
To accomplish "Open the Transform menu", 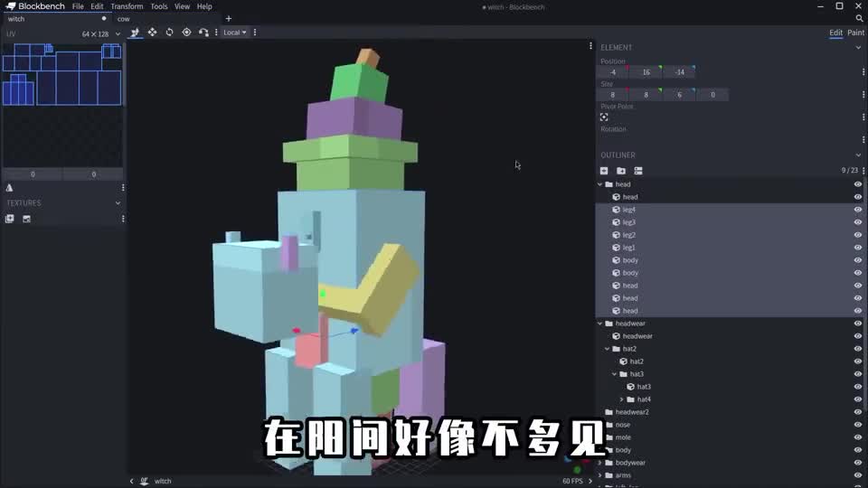I will point(127,6).
